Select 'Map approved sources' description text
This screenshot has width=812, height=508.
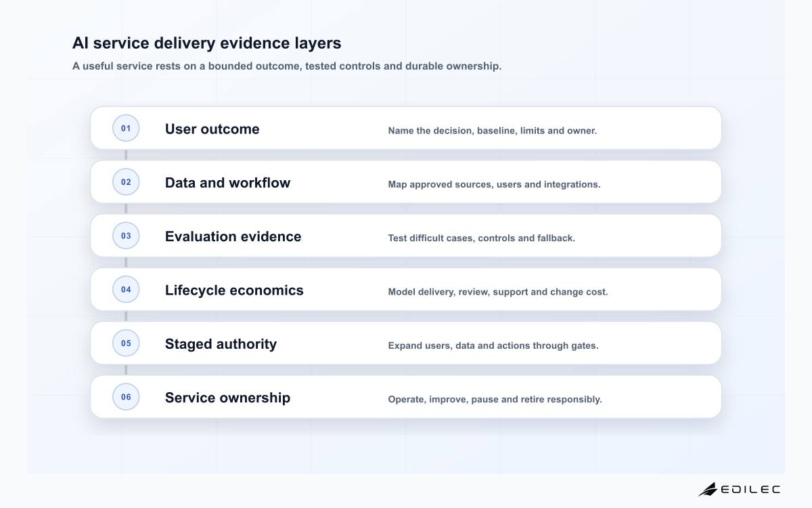[494, 184]
